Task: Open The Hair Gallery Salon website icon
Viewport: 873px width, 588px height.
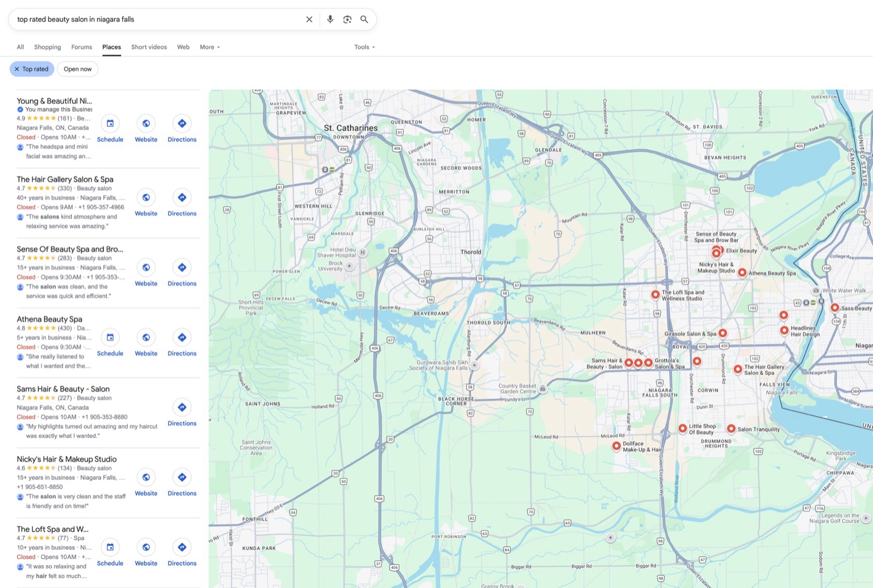Action: 146,197
